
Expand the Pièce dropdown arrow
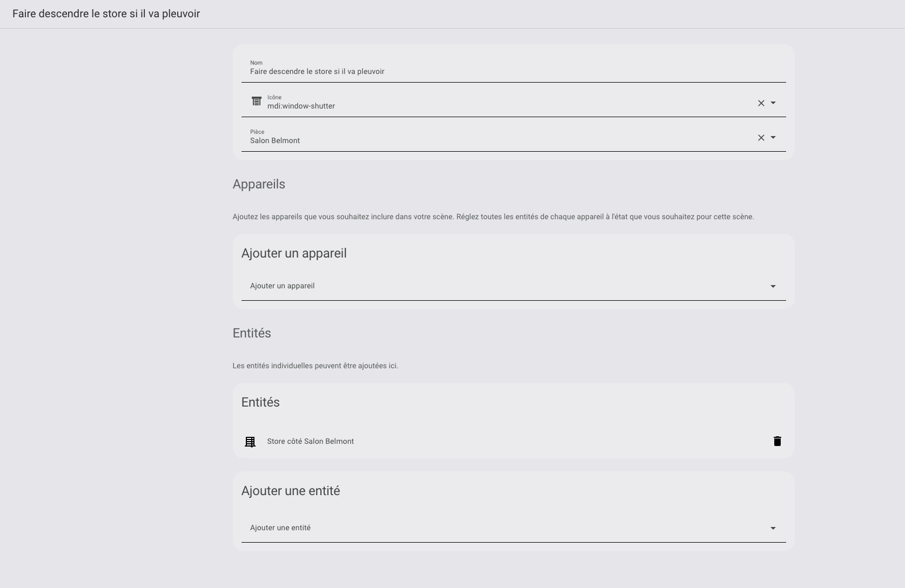[773, 138]
